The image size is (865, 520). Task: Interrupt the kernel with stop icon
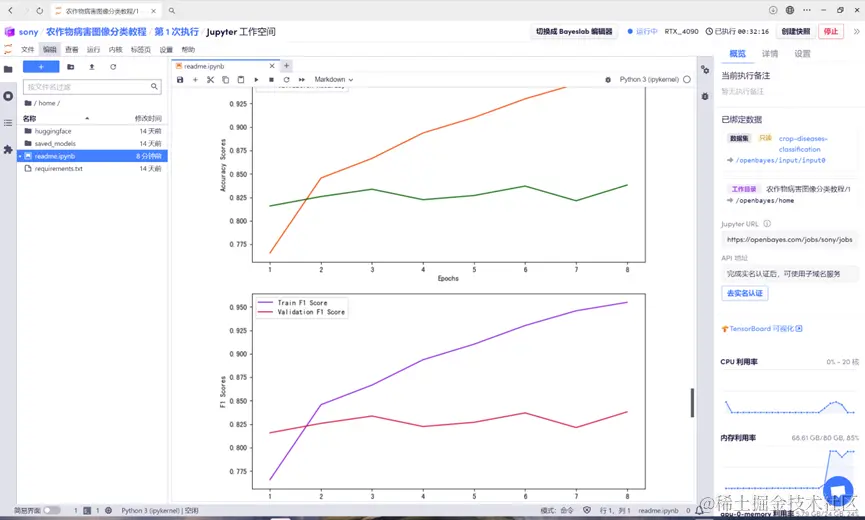pos(271,79)
